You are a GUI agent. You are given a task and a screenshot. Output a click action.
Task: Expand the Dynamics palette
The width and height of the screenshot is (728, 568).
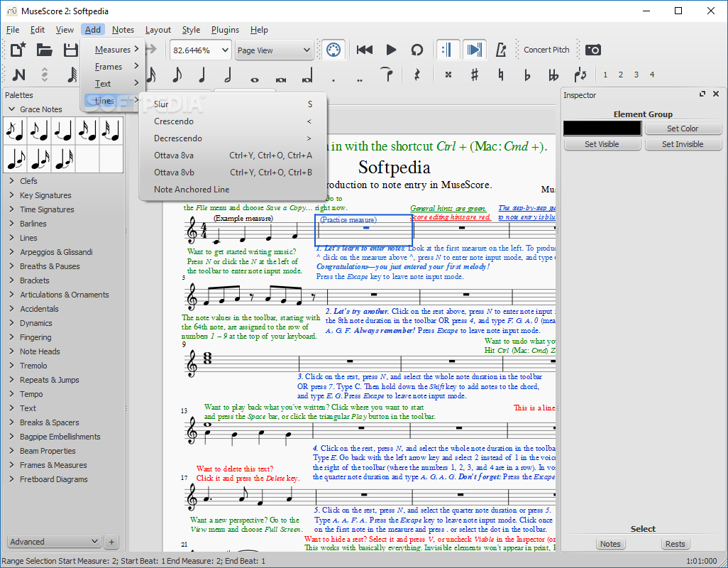11,323
